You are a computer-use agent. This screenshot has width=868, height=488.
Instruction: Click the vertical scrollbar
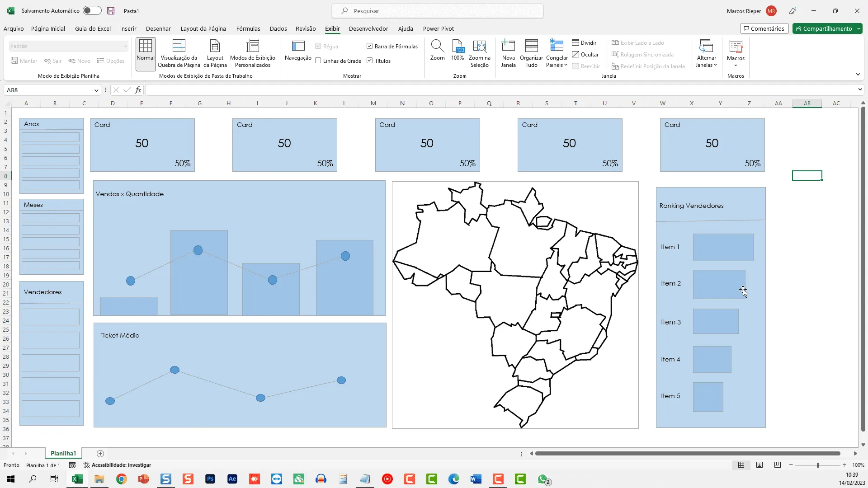click(x=863, y=269)
